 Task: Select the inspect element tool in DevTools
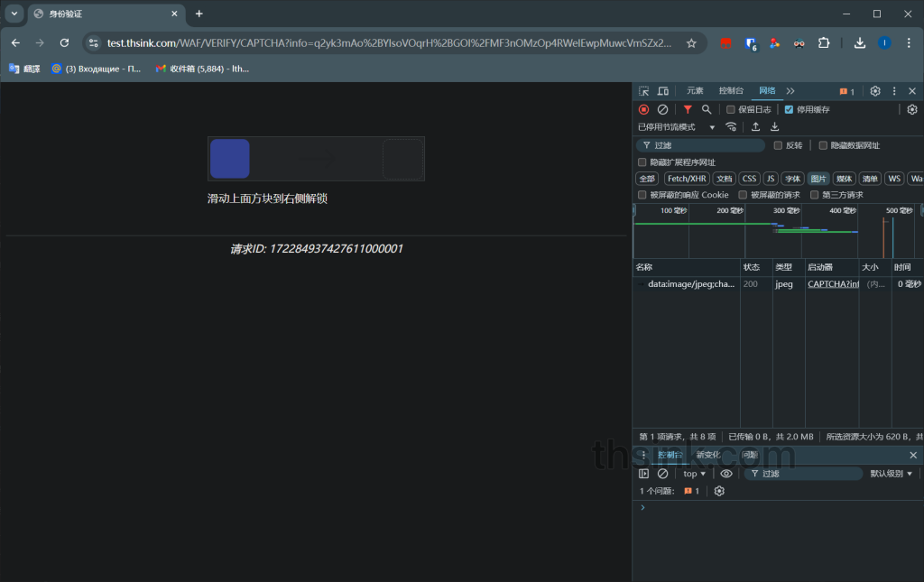pyautogui.click(x=643, y=91)
